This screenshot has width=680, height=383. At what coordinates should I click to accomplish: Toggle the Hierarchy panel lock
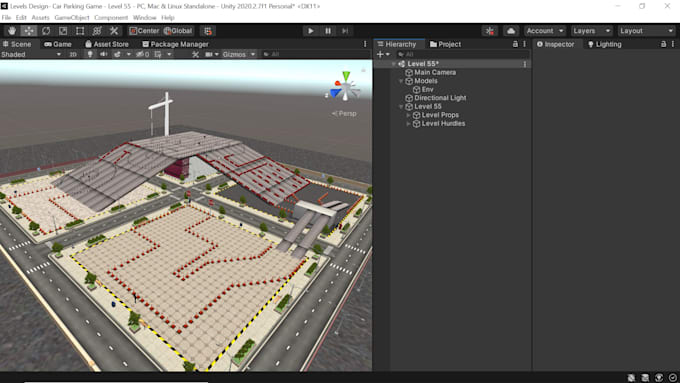pyautogui.click(x=515, y=44)
